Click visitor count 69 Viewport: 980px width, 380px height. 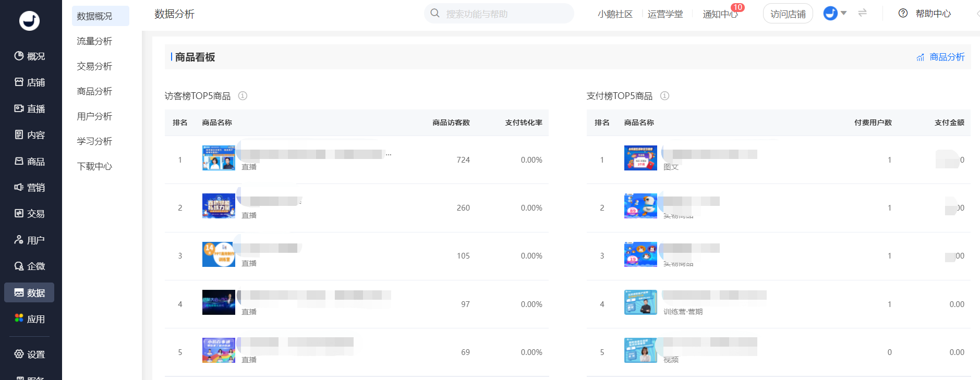click(x=465, y=352)
